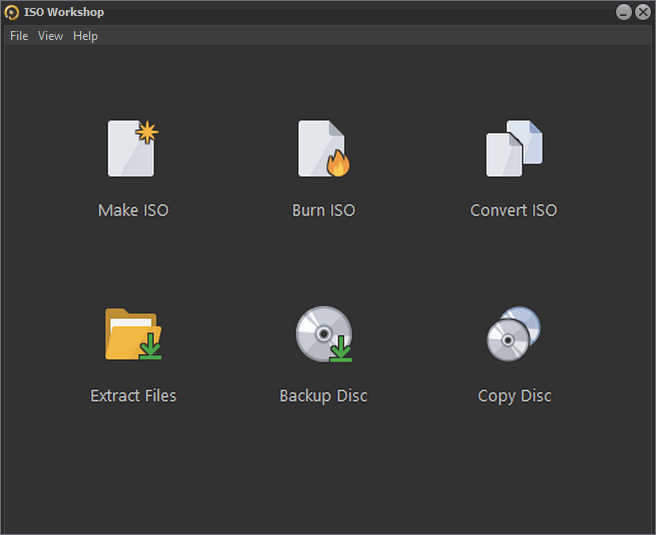
Task: Minimize the ISO Workshop window
Action: coord(623,12)
